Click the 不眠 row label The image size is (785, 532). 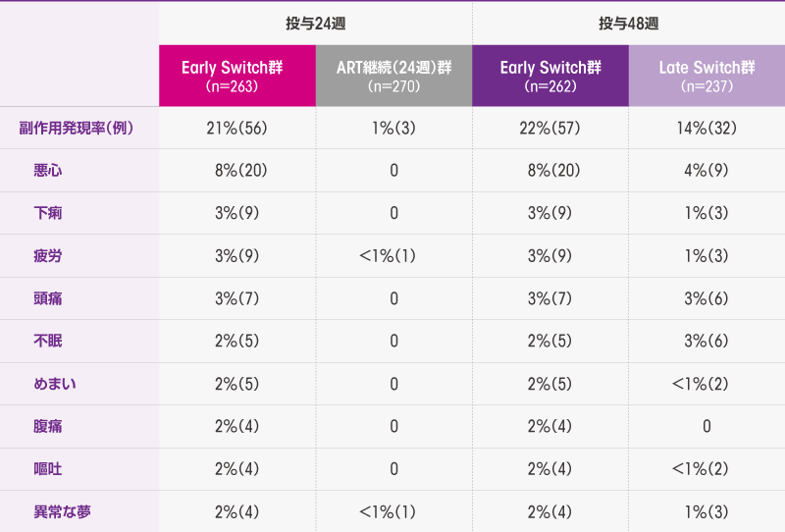[x=47, y=342]
